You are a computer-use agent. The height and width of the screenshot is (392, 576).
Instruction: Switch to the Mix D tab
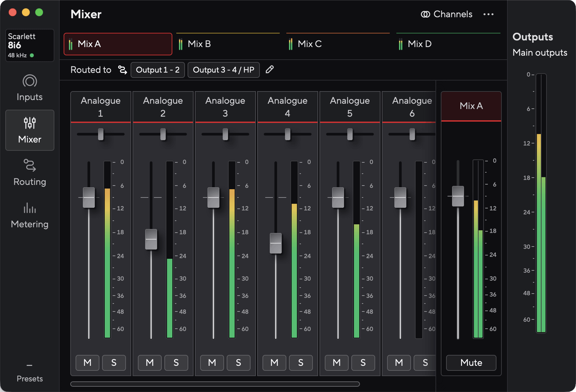pos(448,44)
